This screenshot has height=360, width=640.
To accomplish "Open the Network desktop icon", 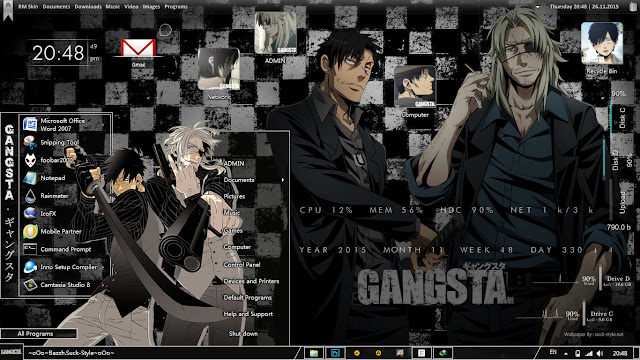I will [219, 69].
